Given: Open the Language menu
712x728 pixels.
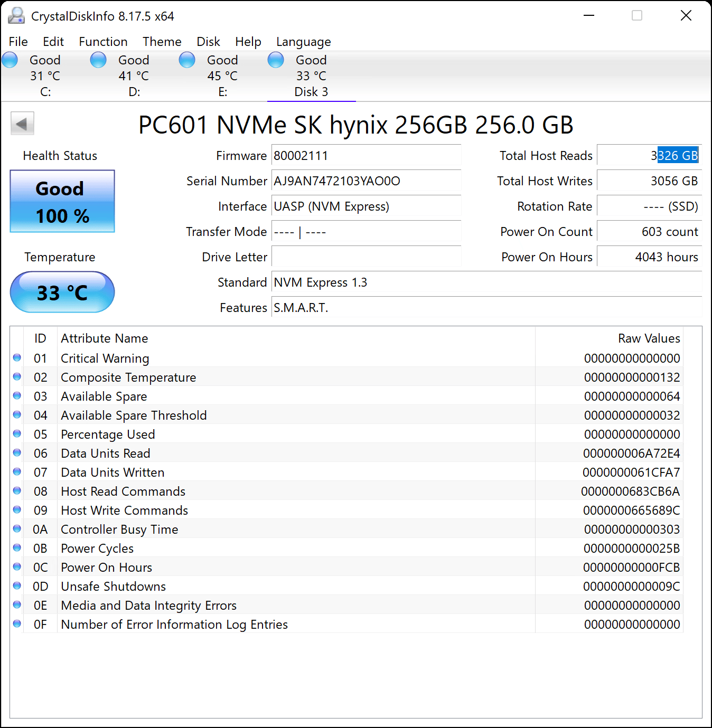Looking at the screenshot, I should tap(304, 42).
